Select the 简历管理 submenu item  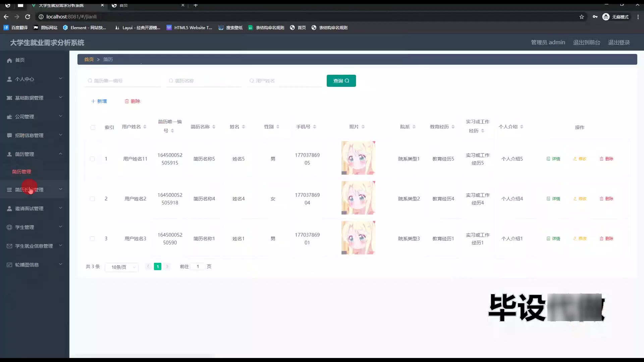point(22,172)
